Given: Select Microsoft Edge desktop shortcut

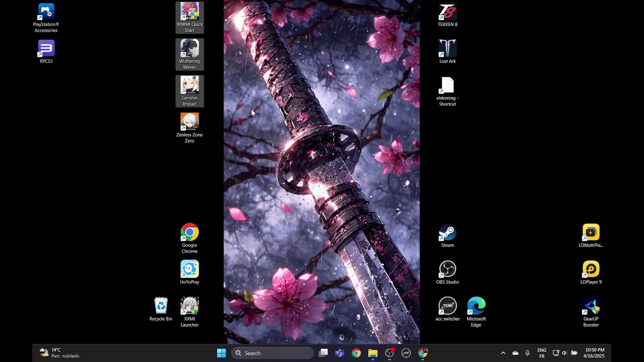Looking at the screenshot, I should (476, 312).
